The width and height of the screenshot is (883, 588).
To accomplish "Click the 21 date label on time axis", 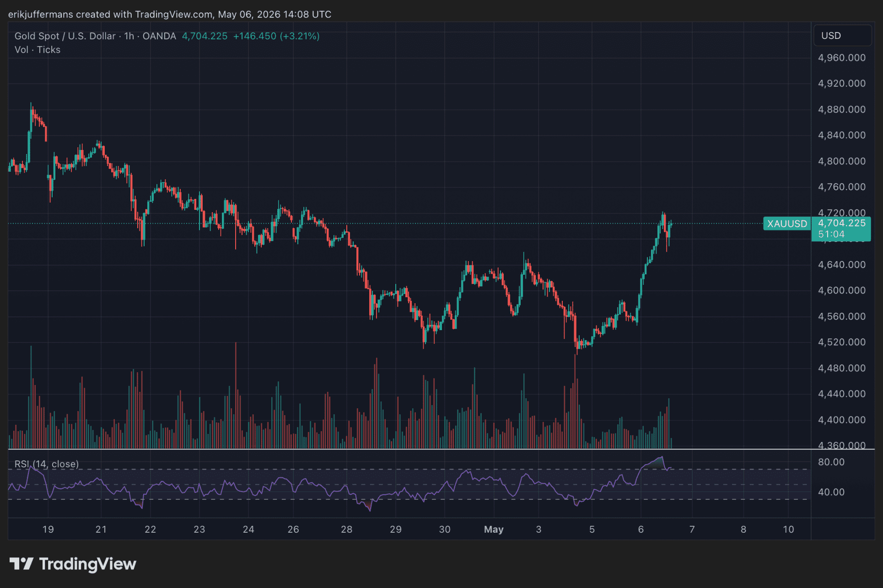I will point(101,529).
